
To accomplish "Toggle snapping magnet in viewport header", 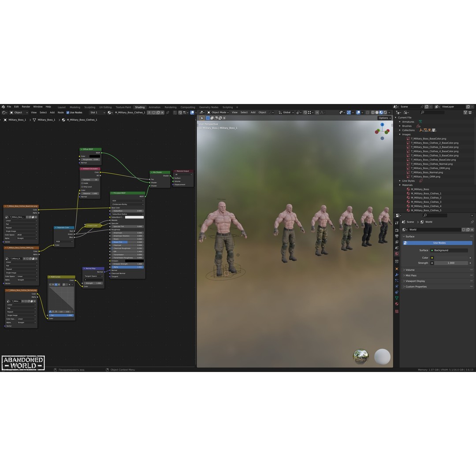I will (x=305, y=113).
